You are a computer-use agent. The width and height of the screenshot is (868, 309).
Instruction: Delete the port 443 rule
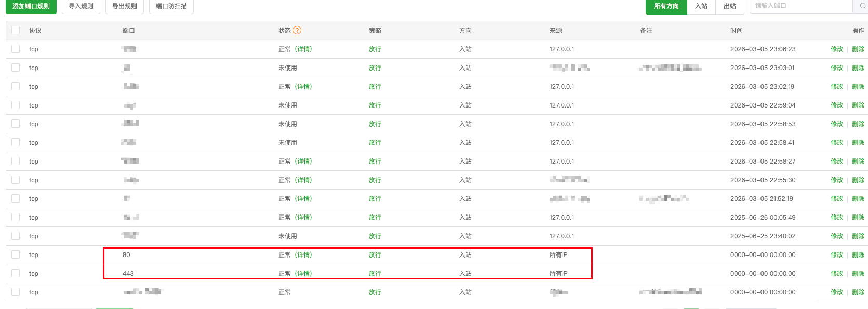(858, 274)
